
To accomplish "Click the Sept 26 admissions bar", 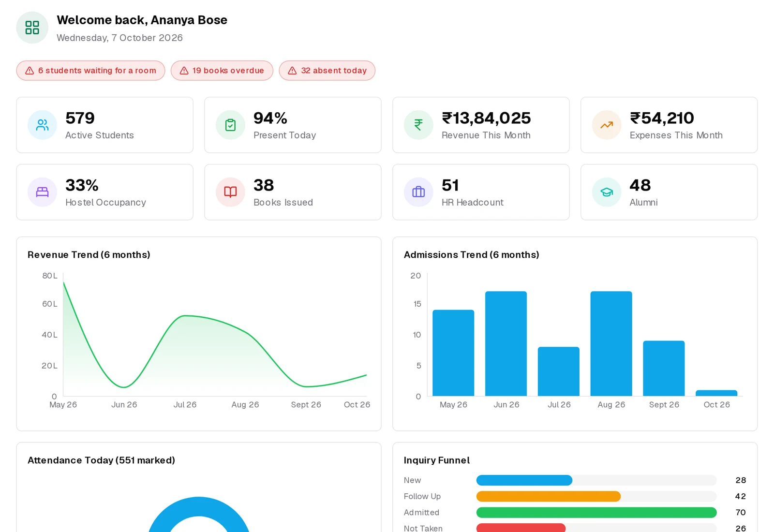I will (664, 369).
